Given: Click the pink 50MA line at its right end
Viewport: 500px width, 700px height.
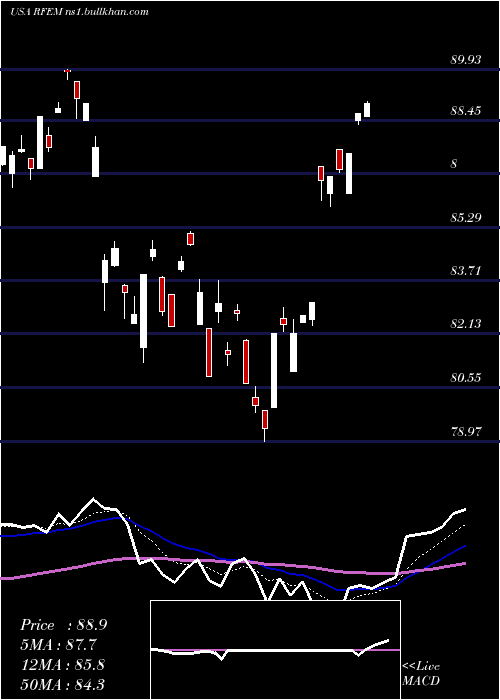Looking at the screenshot, I should pyautogui.click(x=464, y=564).
